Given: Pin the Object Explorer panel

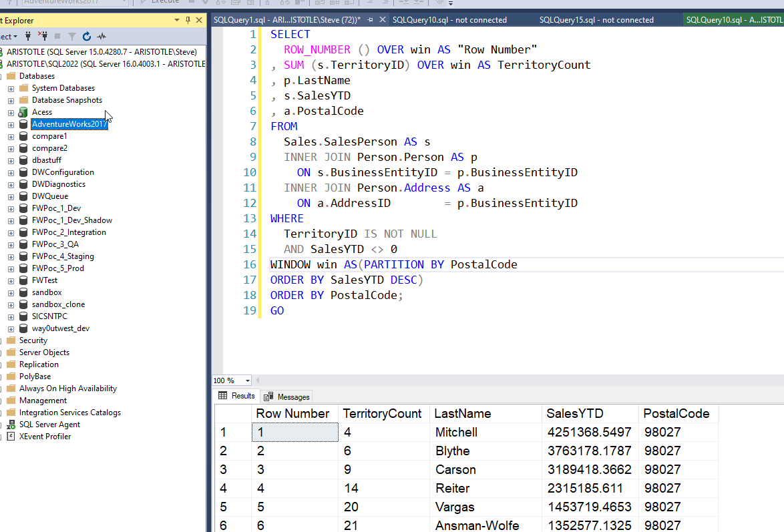Looking at the screenshot, I should (188, 20).
